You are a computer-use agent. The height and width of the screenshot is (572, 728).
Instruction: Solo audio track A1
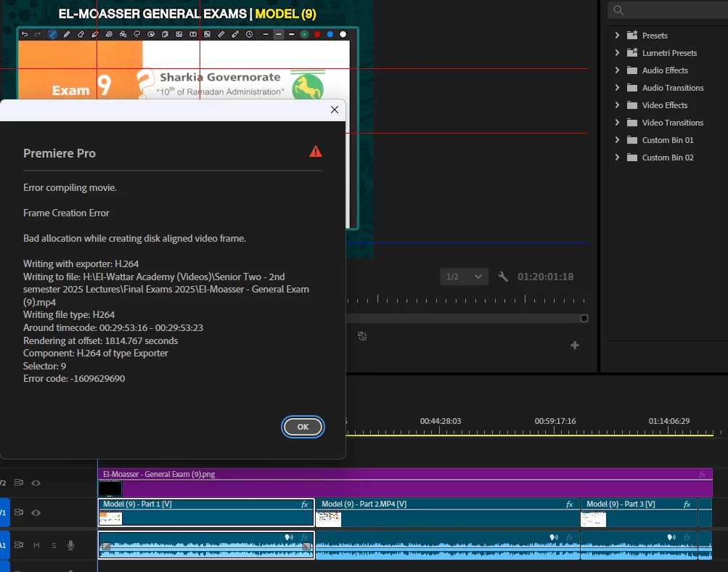54,545
